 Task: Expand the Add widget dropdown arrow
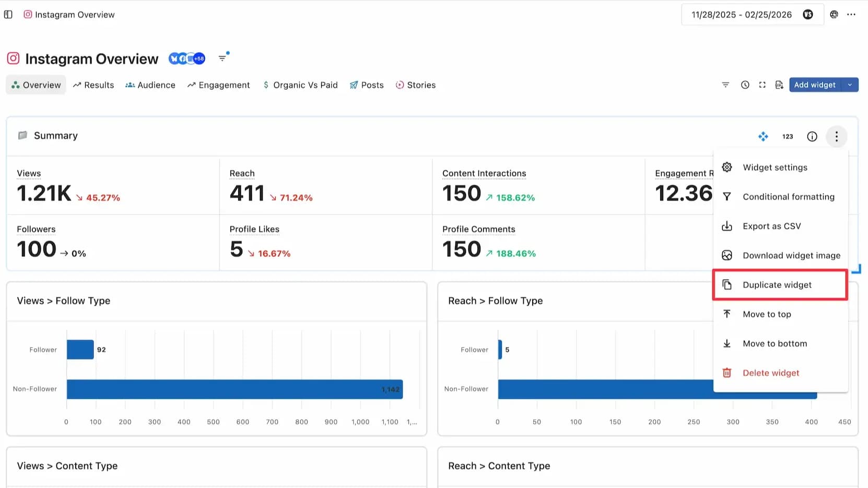(850, 85)
